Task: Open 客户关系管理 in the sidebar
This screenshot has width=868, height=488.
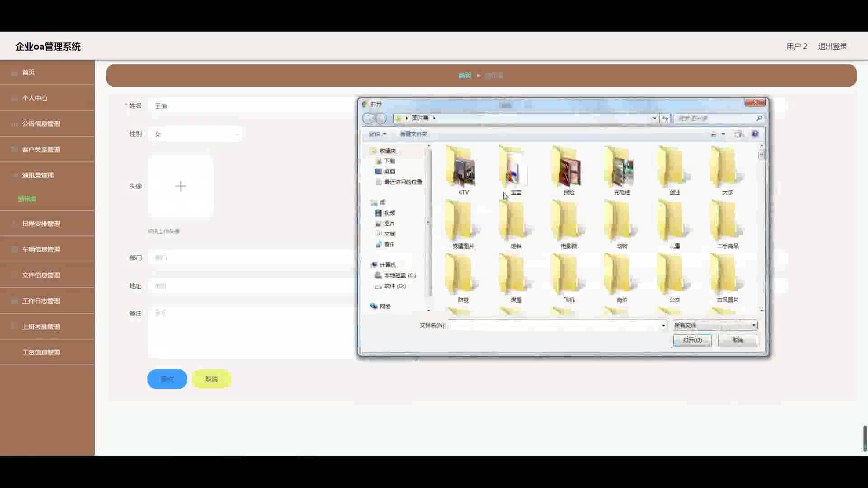Action: click(47, 150)
